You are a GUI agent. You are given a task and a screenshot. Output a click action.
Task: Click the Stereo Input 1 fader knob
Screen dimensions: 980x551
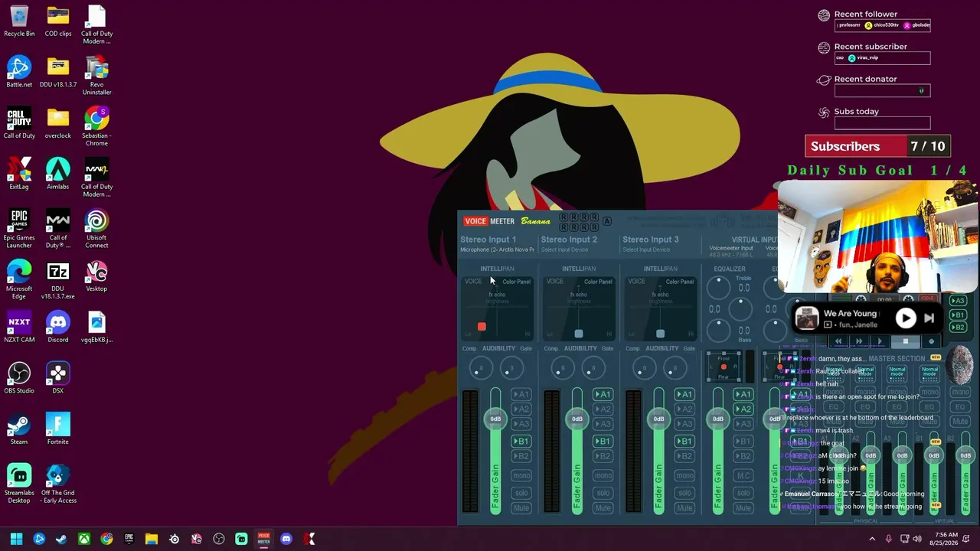coord(495,419)
